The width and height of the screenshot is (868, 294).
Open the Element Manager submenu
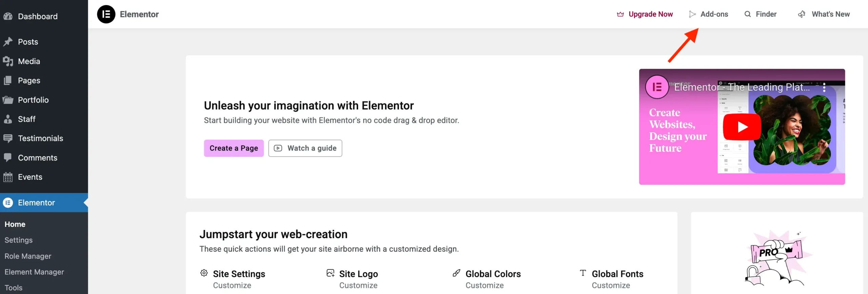pos(34,272)
